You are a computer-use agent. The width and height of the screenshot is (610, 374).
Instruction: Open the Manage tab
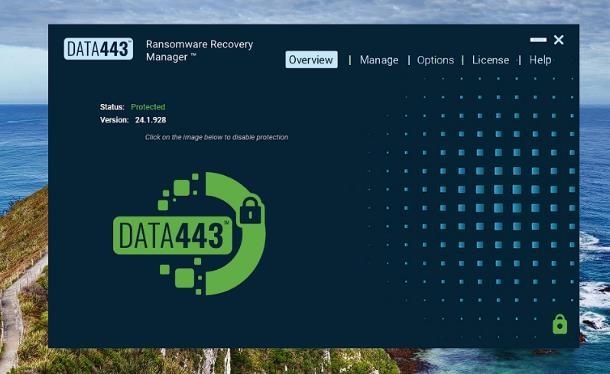tap(379, 60)
